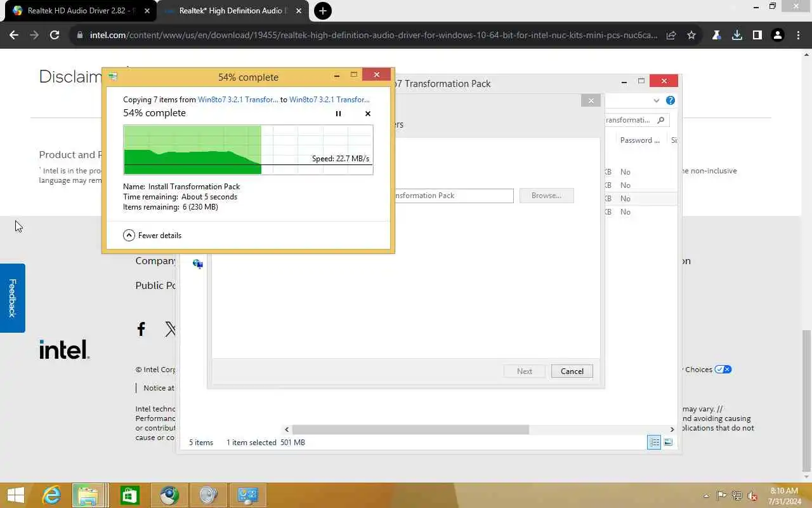Launch Internet Explorer from taskbar
The image size is (812, 508).
[x=51, y=495]
